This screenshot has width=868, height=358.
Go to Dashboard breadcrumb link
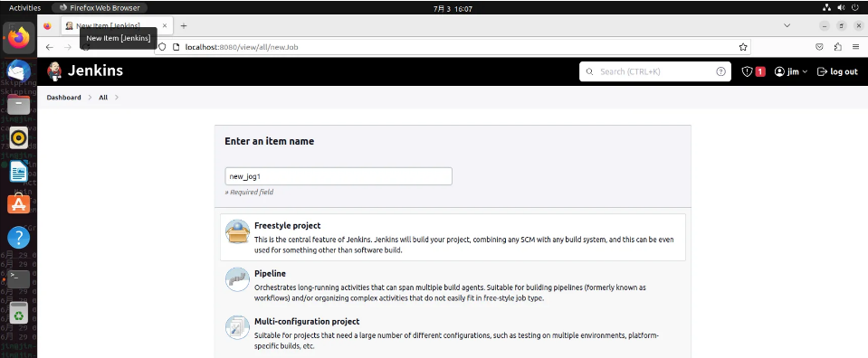(x=63, y=98)
